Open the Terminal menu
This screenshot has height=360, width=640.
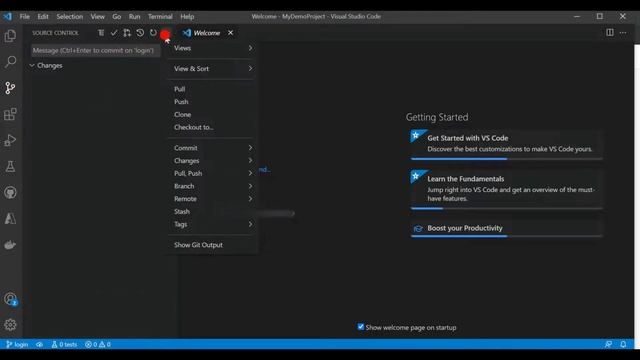[x=160, y=16]
